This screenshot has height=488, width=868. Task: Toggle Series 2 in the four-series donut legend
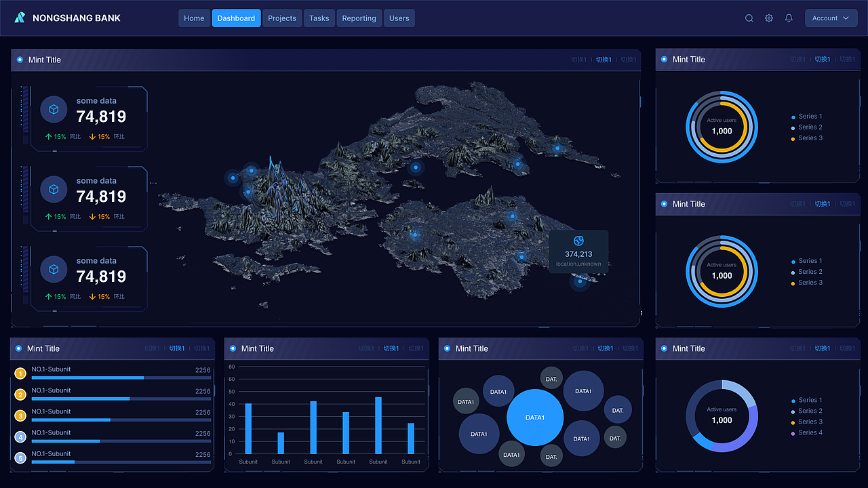pos(806,411)
